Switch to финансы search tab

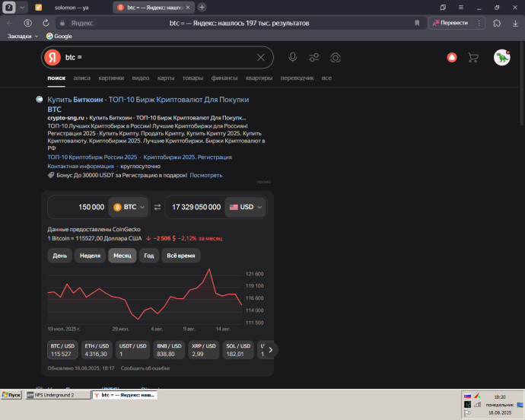[x=224, y=78]
